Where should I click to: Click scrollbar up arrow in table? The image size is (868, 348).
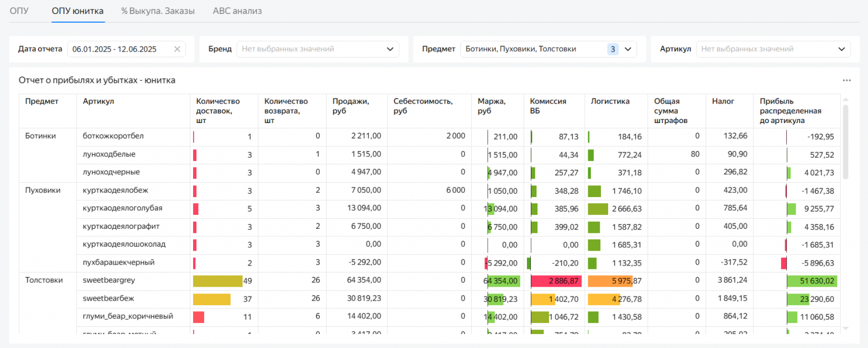[846, 100]
